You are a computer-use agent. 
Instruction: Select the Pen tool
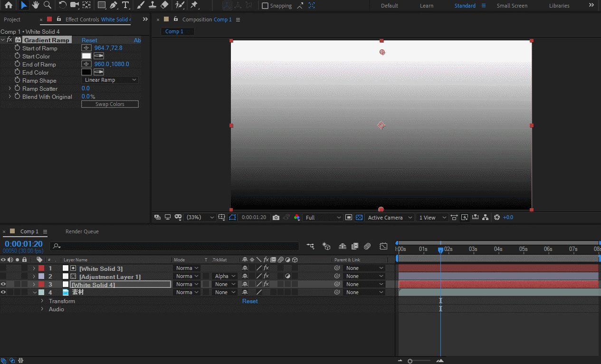click(x=113, y=5)
